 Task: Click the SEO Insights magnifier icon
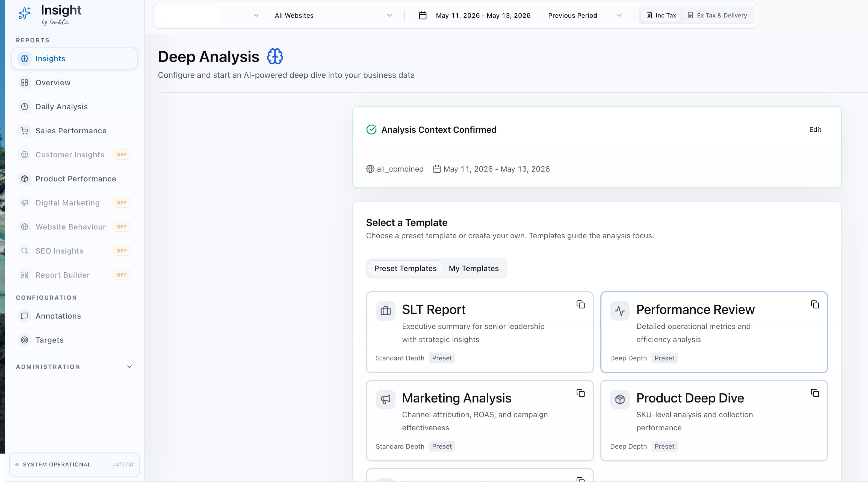(25, 251)
